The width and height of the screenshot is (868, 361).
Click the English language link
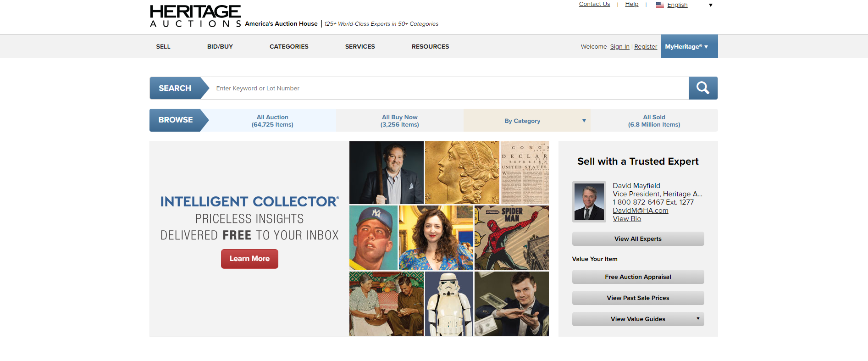click(677, 5)
